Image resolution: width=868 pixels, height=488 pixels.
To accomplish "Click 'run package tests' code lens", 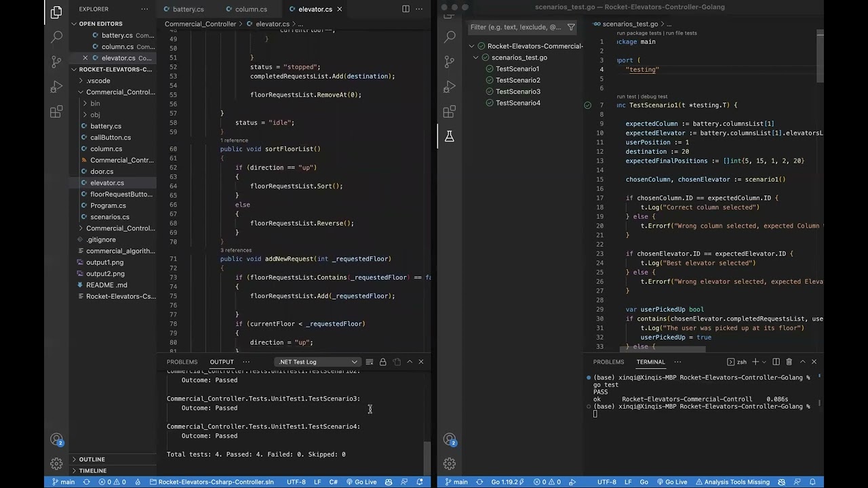I will point(639,33).
